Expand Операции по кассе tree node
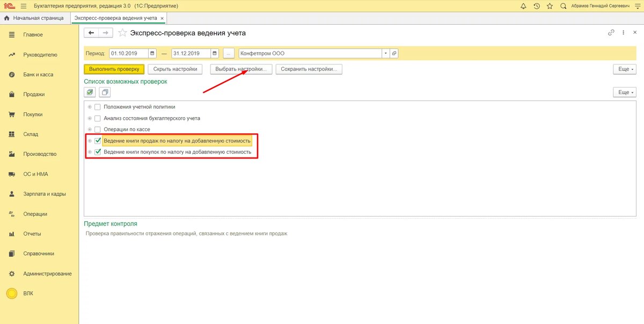Screen dimensions: 644x324 [90, 129]
